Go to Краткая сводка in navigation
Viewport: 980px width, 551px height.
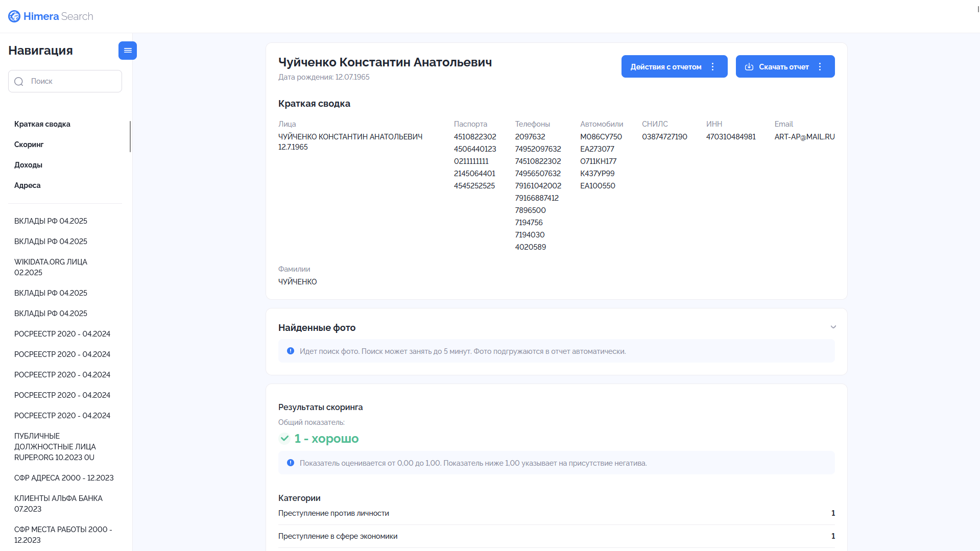click(x=42, y=124)
